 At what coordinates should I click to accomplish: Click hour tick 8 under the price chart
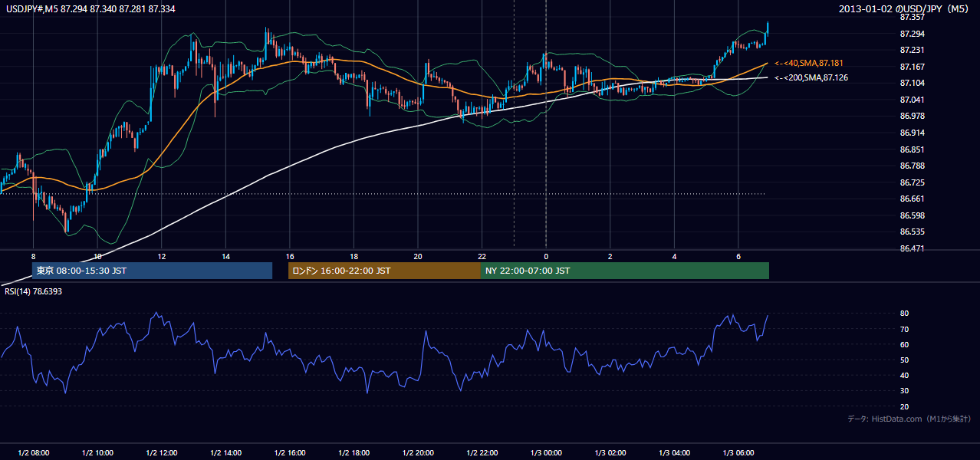34,255
